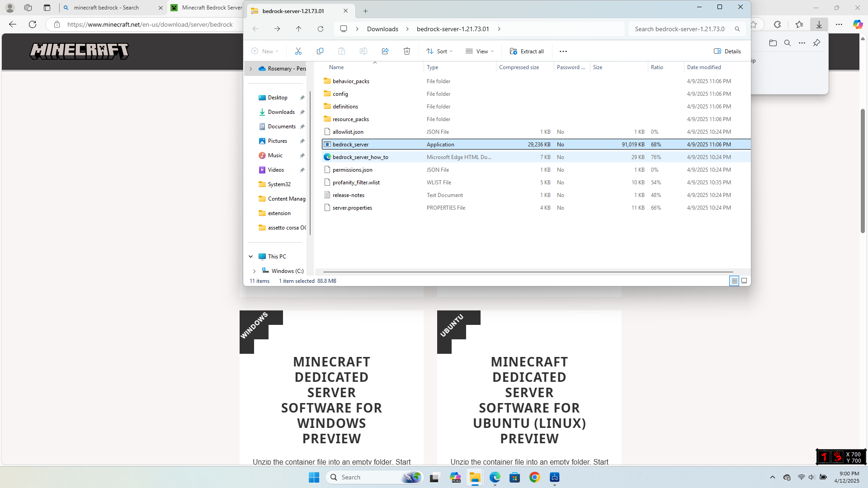Open Task View from the taskbar
This screenshot has width=868, height=488.
point(434,478)
